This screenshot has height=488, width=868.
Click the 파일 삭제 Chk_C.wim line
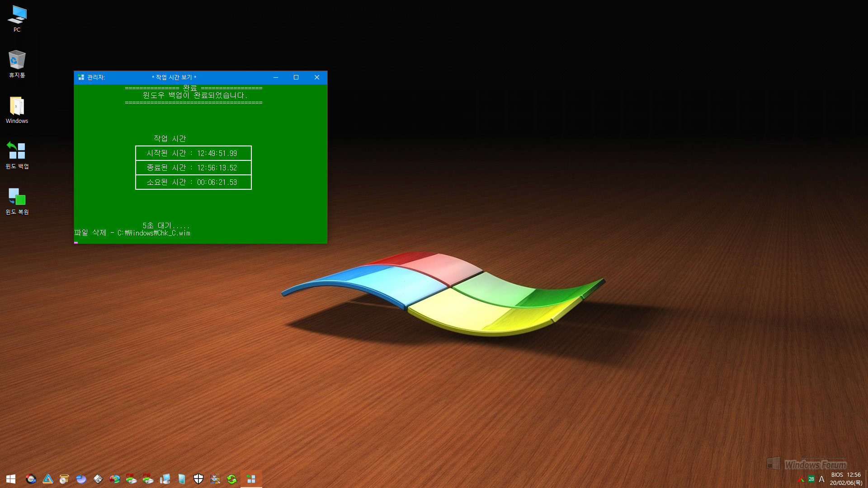point(132,233)
